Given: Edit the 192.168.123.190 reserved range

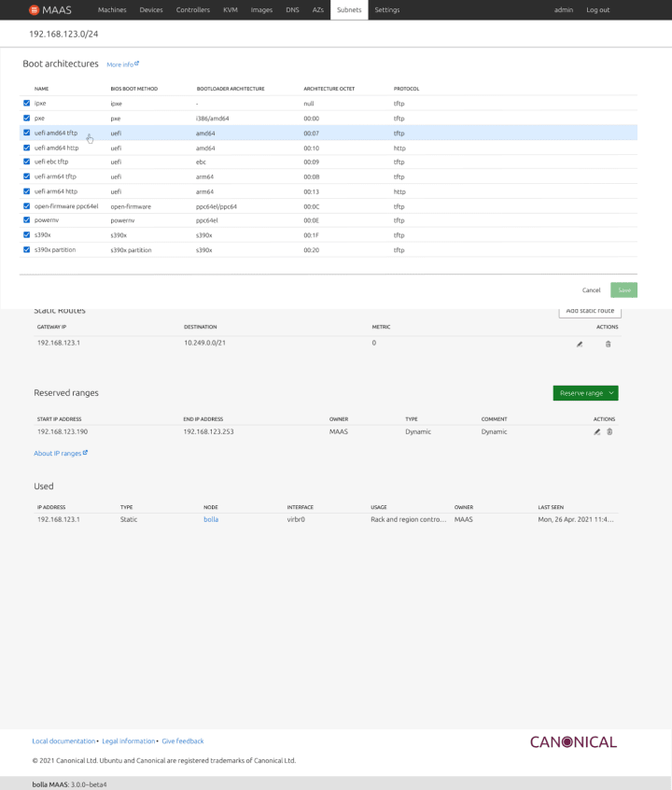Looking at the screenshot, I should click(x=597, y=431).
